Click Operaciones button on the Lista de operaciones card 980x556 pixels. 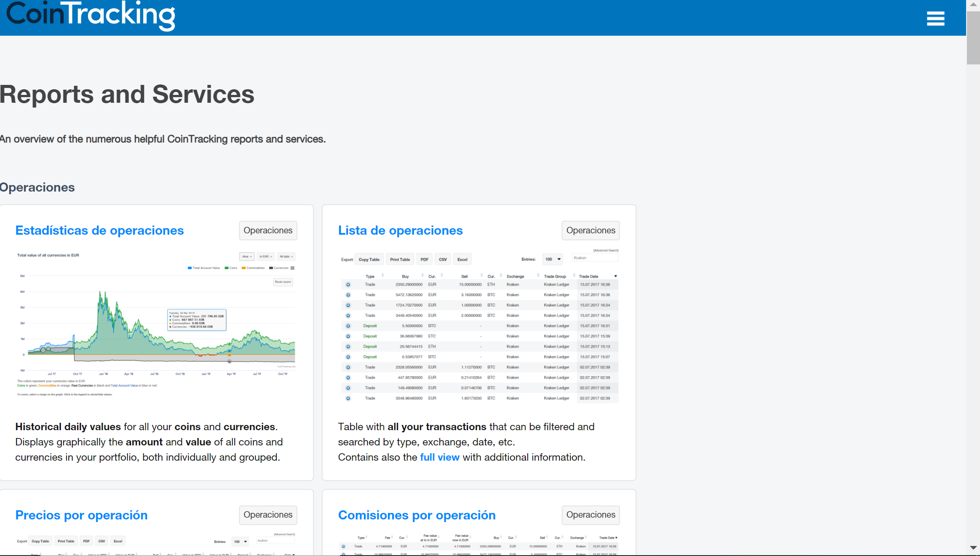[590, 230]
